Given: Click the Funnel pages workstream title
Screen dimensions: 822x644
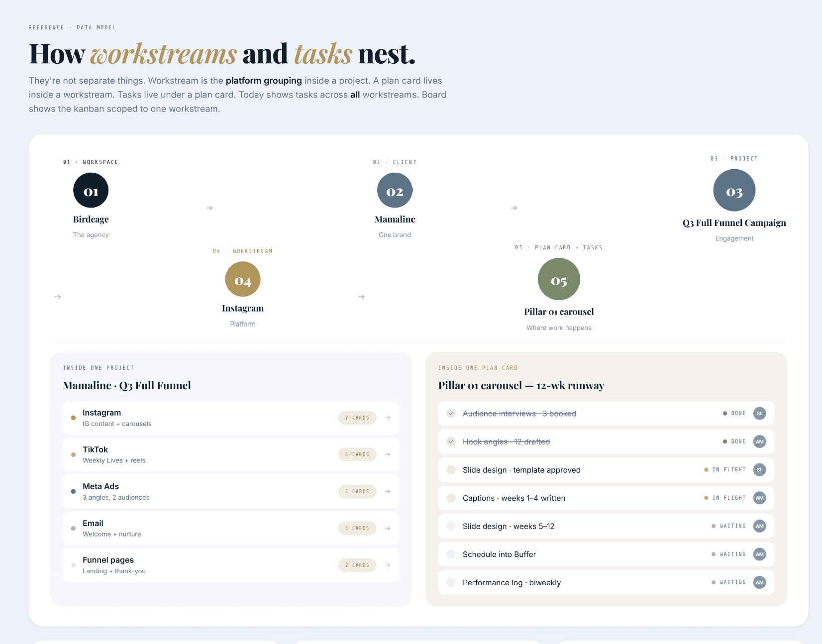Looking at the screenshot, I should 108,560.
